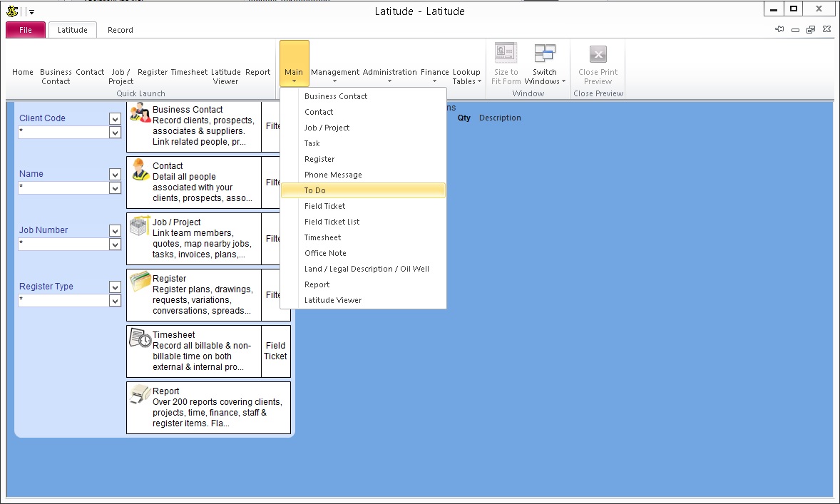
Task: Toggle the Job Number checkbox arrow
Action: pos(115,230)
